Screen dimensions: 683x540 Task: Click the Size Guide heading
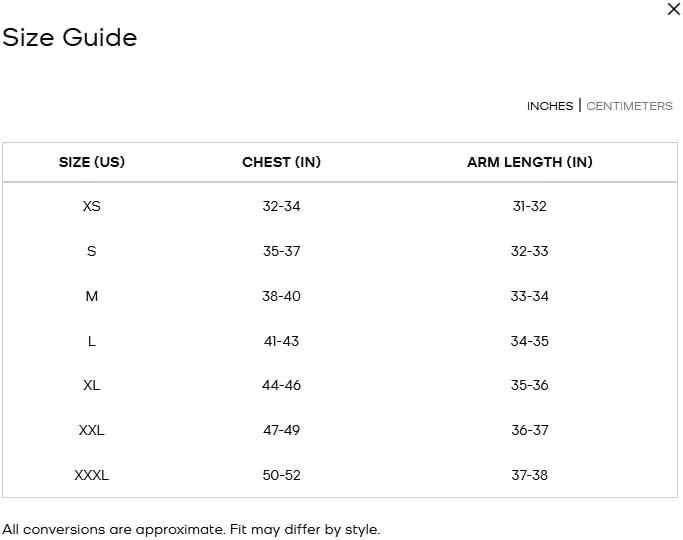pyautogui.click(x=70, y=38)
